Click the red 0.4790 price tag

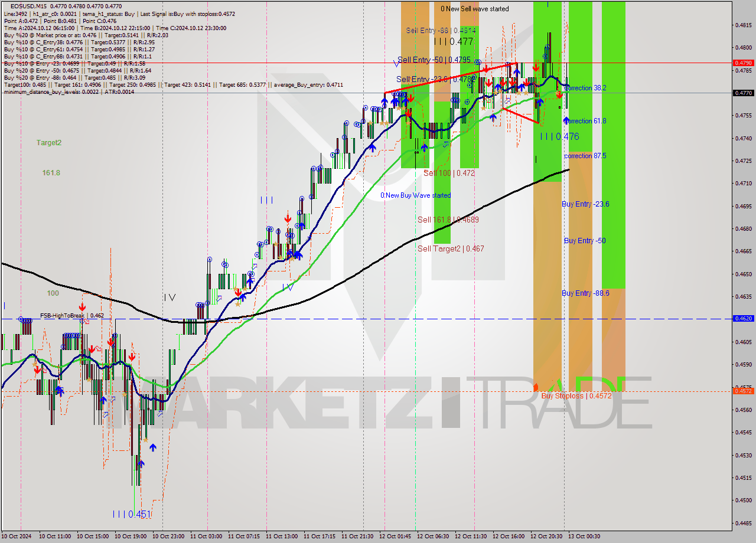click(742, 63)
